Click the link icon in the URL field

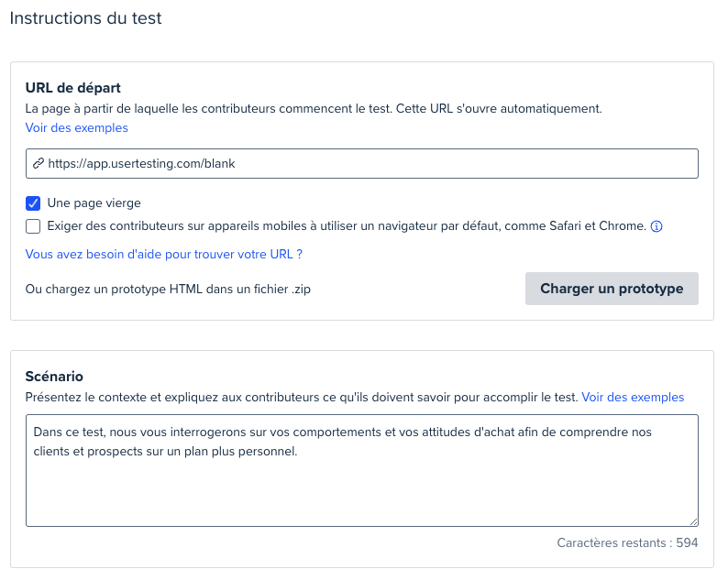pyautogui.click(x=39, y=163)
